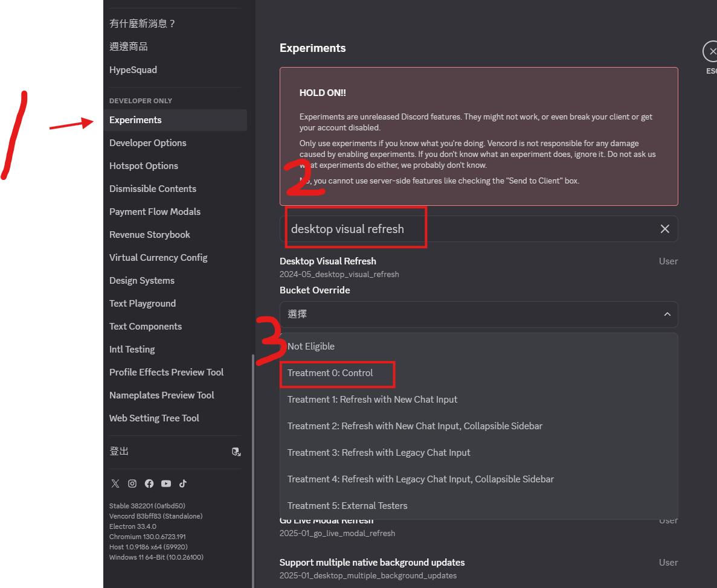
Task: Open the YouTube social icon
Action: [x=166, y=484]
